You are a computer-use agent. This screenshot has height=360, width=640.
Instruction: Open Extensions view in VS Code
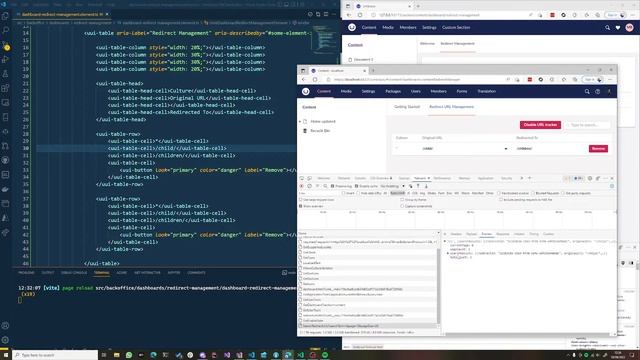coord(5,88)
